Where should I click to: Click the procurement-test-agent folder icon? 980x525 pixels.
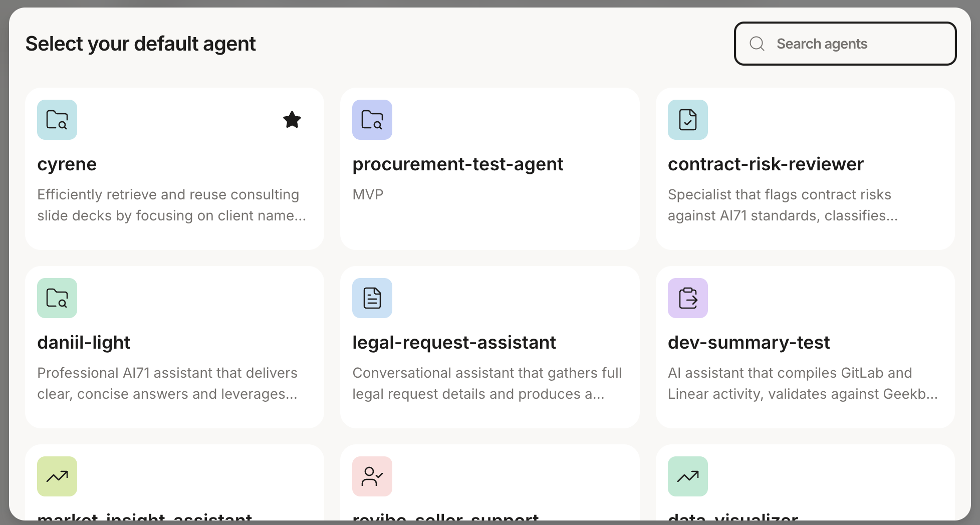point(372,120)
